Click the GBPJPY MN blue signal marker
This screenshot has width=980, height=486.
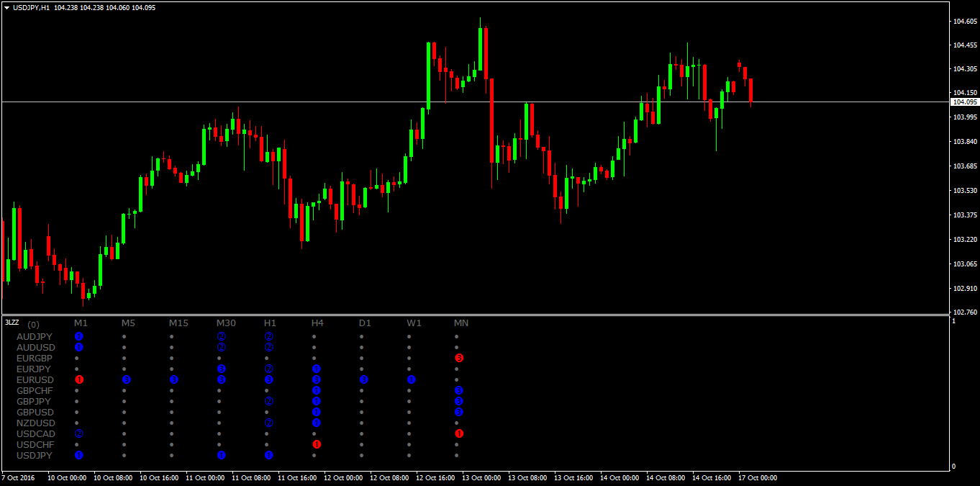tap(459, 401)
